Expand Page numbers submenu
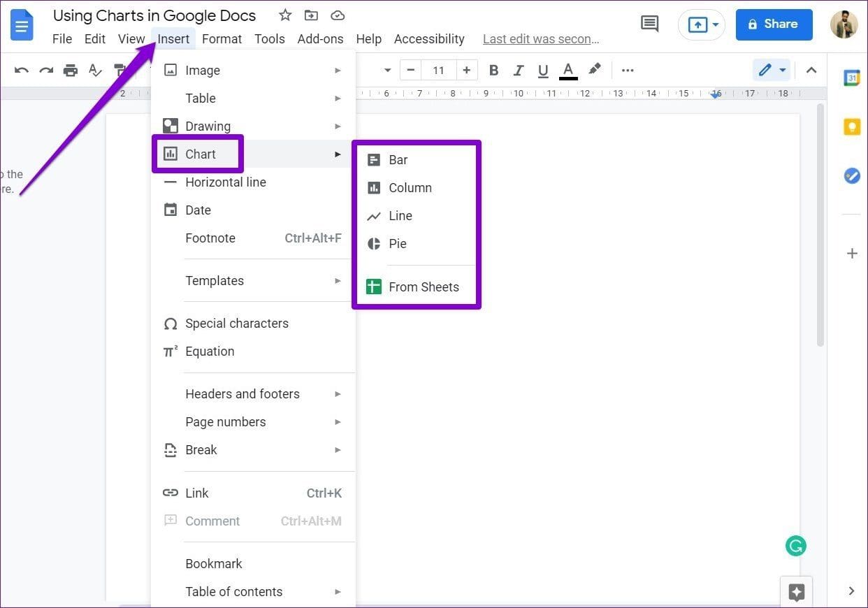Viewport: 868px width, 608px height. pyautogui.click(x=253, y=421)
